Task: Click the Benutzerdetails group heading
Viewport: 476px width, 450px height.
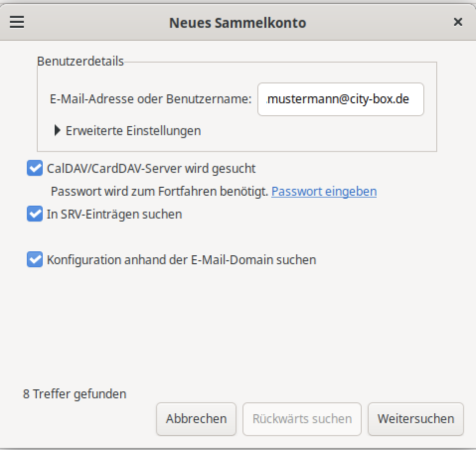Action: [80, 62]
